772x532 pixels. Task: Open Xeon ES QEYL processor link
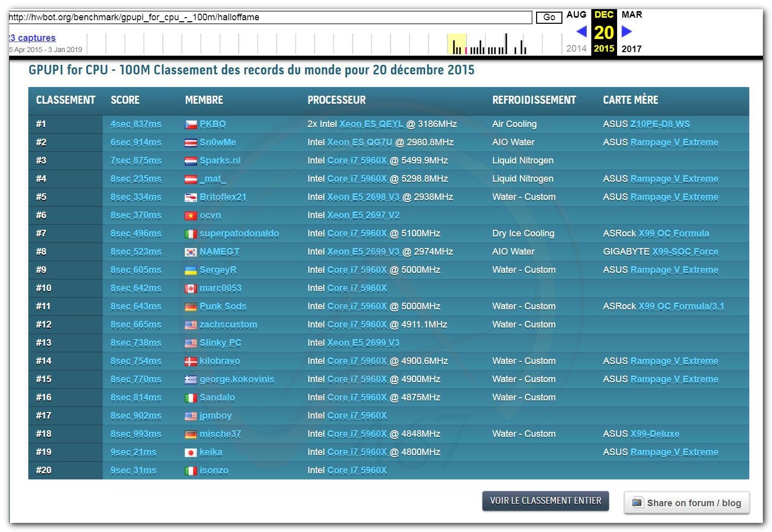[x=372, y=124]
